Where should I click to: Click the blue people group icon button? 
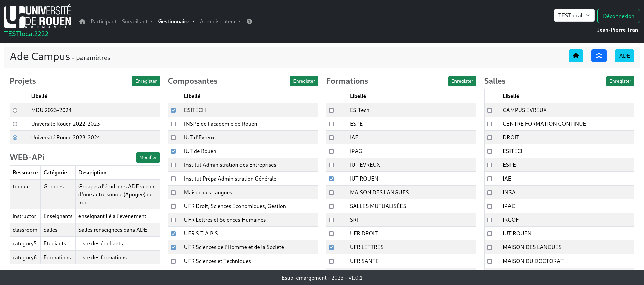coord(599,56)
